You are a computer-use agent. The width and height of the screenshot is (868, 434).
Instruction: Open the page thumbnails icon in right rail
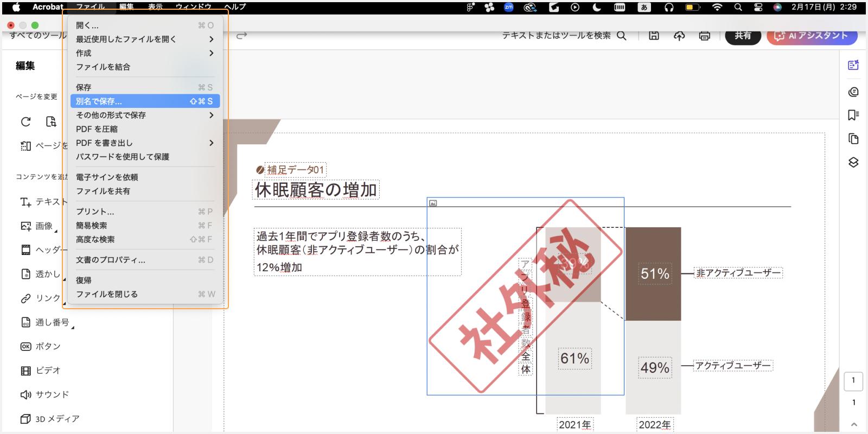click(x=853, y=139)
